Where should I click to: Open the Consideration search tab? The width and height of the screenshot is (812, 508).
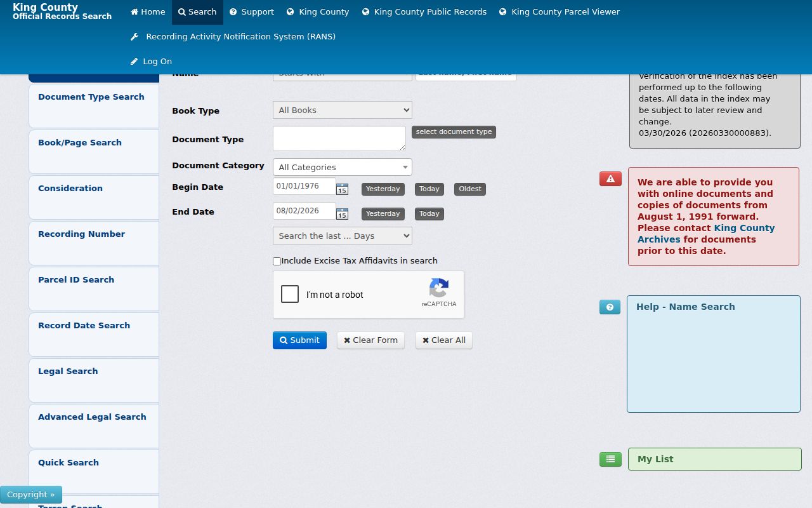[x=94, y=197]
